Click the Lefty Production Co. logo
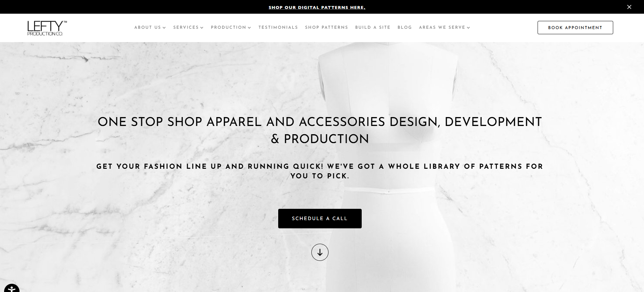 coord(47,28)
